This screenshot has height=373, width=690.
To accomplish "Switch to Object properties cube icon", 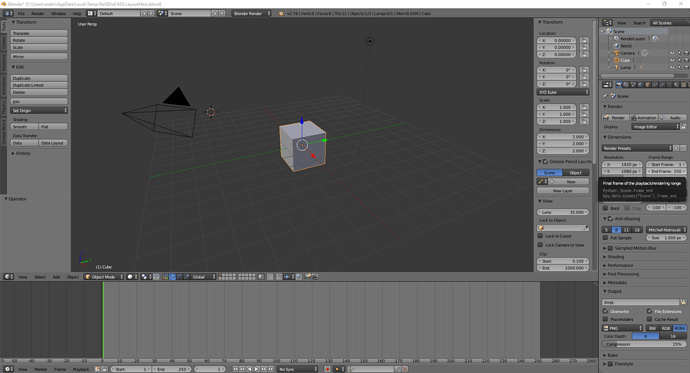I will [x=647, y=84].
